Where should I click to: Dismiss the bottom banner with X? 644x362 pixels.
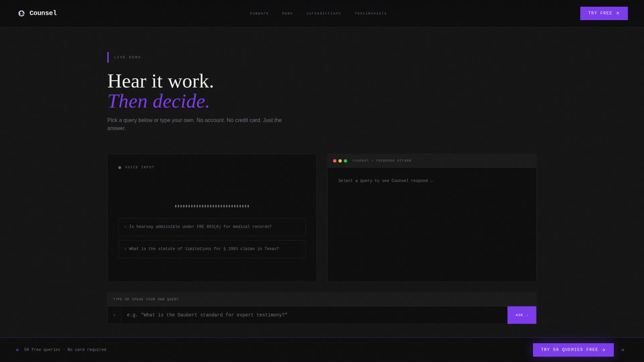[623, 350]
